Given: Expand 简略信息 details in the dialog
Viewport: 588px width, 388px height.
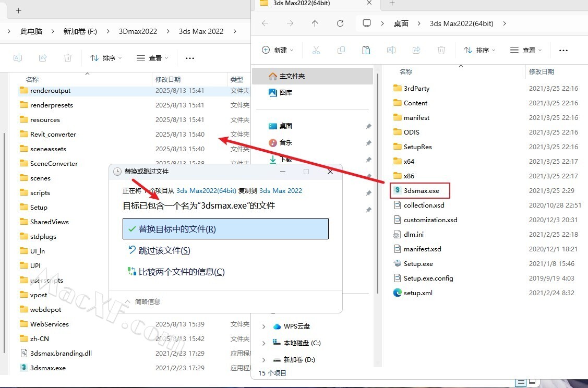Looking at the screenshot, I should pyautogui.click(x=142, y=301).
